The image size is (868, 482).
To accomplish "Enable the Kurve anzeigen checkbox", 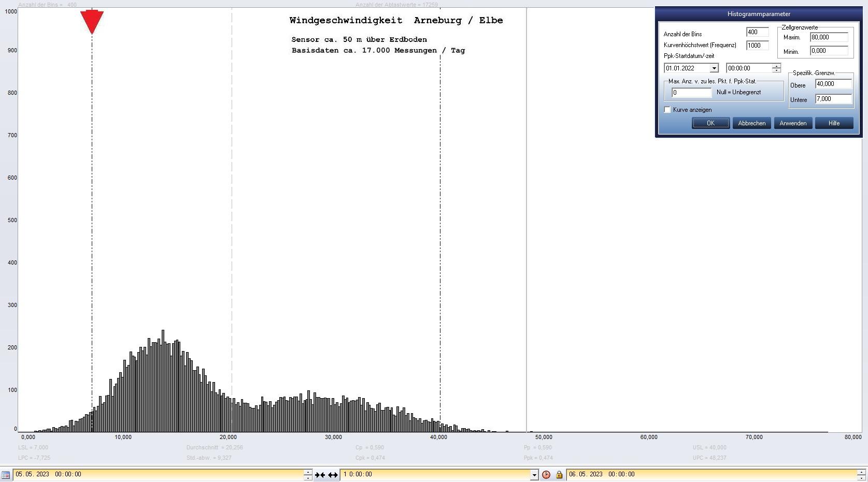I will coord(667,110).
